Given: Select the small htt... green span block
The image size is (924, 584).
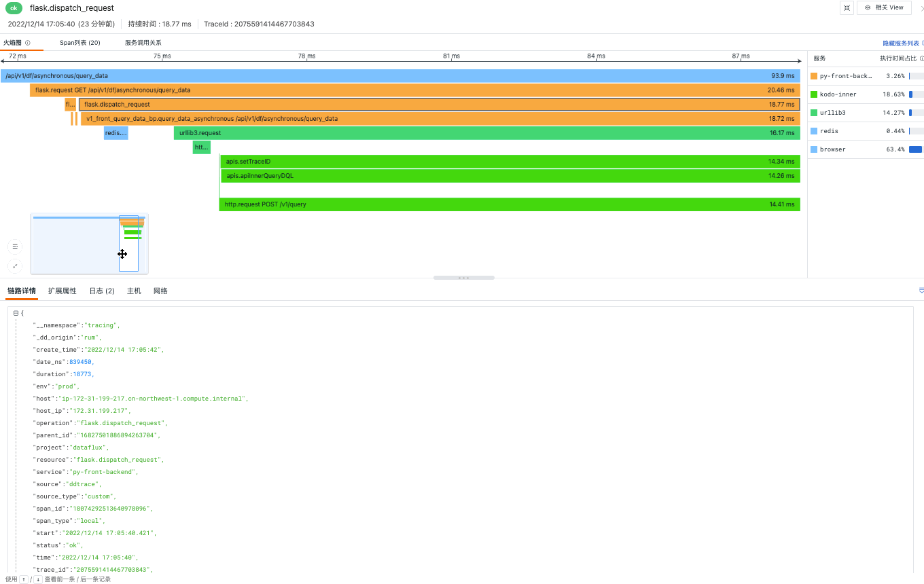Looking at the screenshot, I should pyautogui.click(x=202, y=147).
